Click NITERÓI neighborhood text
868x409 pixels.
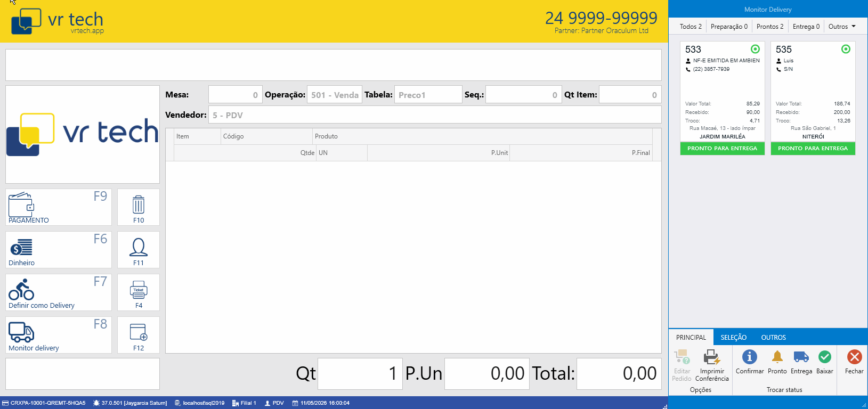pos(813,137)
